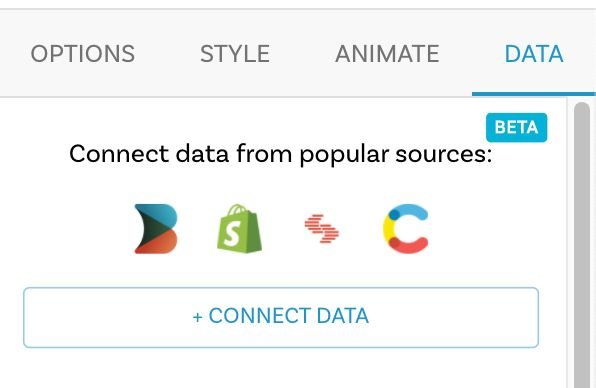Image resolution: width=596 pixels, height=388 pixels.
Task: Click the red bottom arc of Contentful logo
Action: (407, 245)
